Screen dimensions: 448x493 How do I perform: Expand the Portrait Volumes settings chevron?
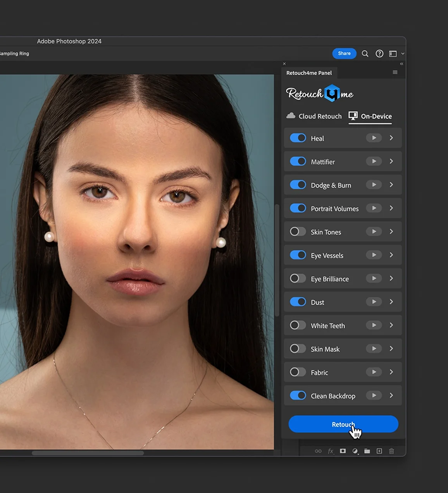tap(391, 208)
